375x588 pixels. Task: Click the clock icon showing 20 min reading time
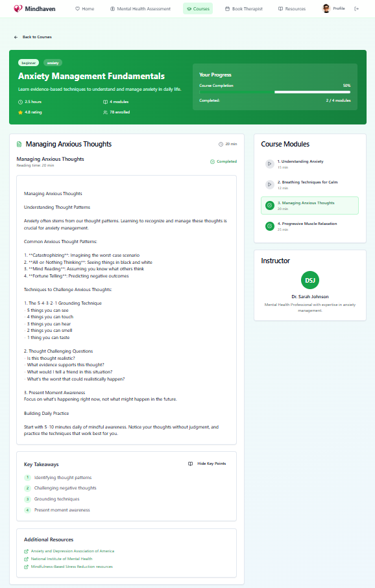tap(219, 143)
